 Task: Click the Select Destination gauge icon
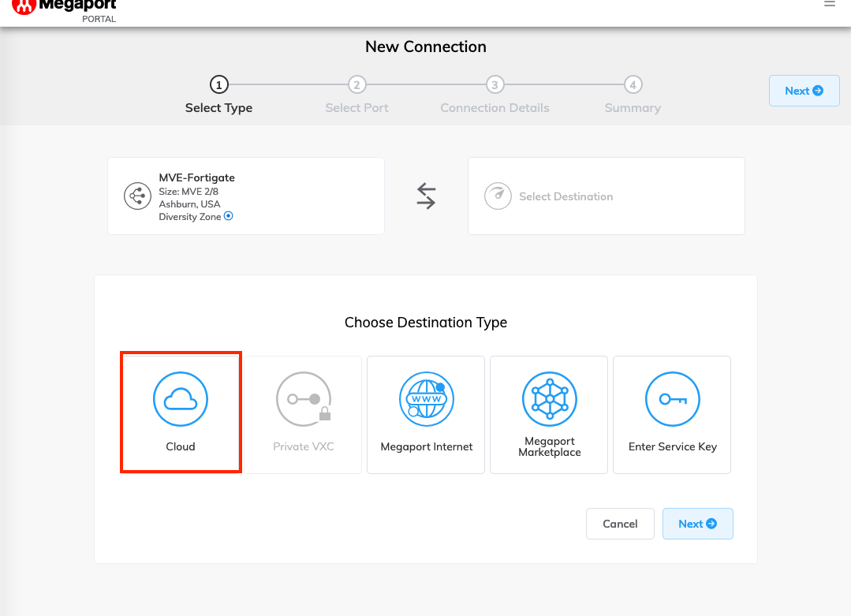(498, 196)
